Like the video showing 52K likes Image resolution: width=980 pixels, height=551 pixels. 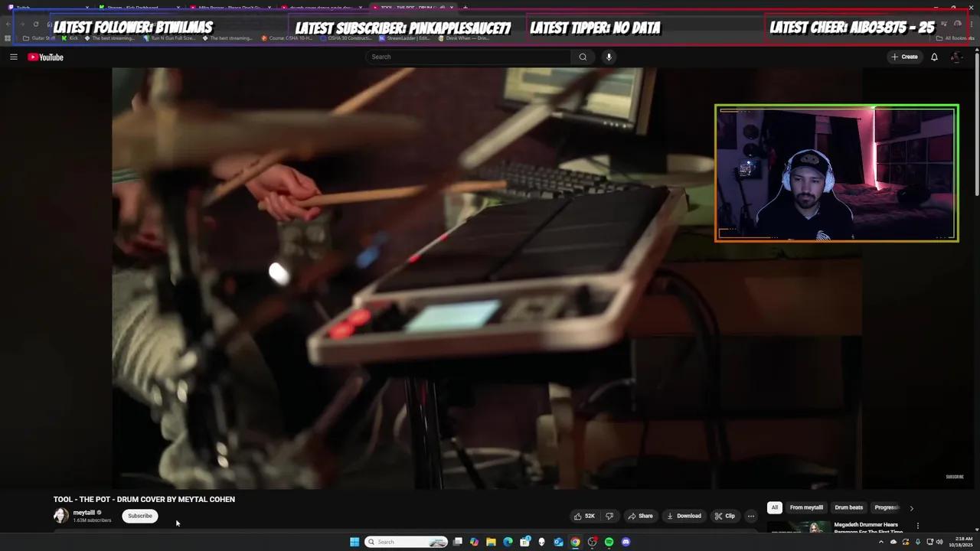tap(585, 516)
